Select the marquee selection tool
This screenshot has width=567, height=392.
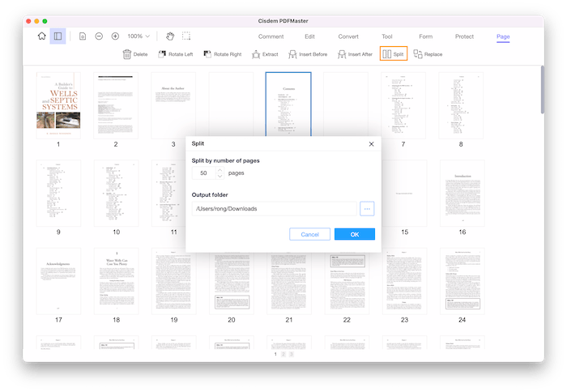[186, 36]
